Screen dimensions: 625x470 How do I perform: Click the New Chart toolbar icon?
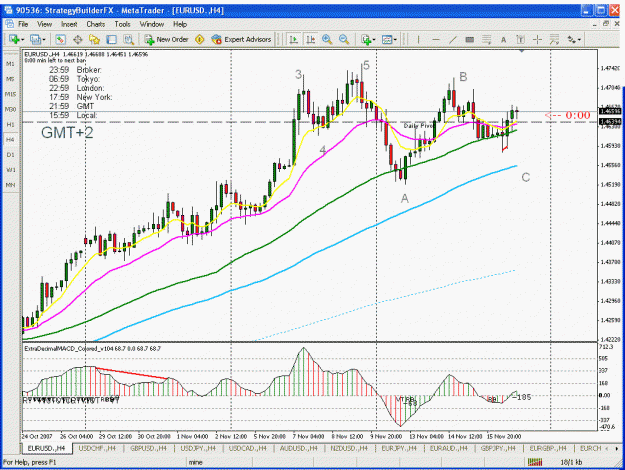click(14, 39)
